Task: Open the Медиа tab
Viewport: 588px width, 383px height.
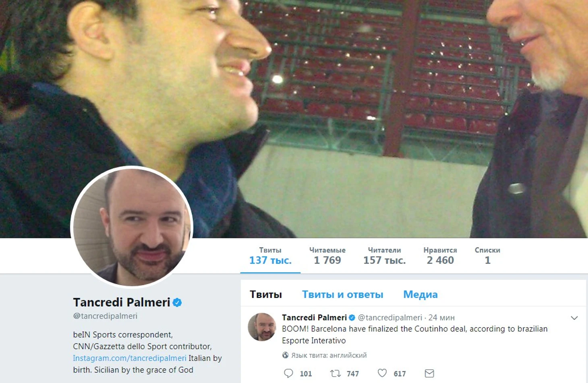Action: pos(420,294)
